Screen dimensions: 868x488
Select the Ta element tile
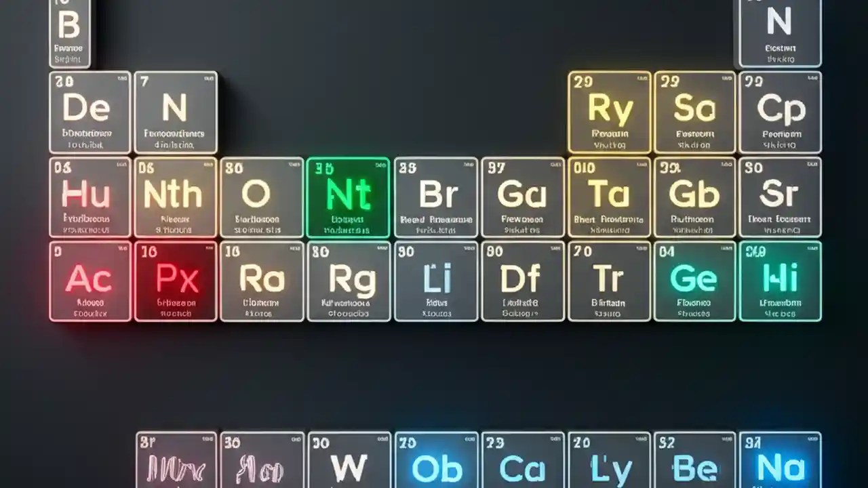coord(608,197)
